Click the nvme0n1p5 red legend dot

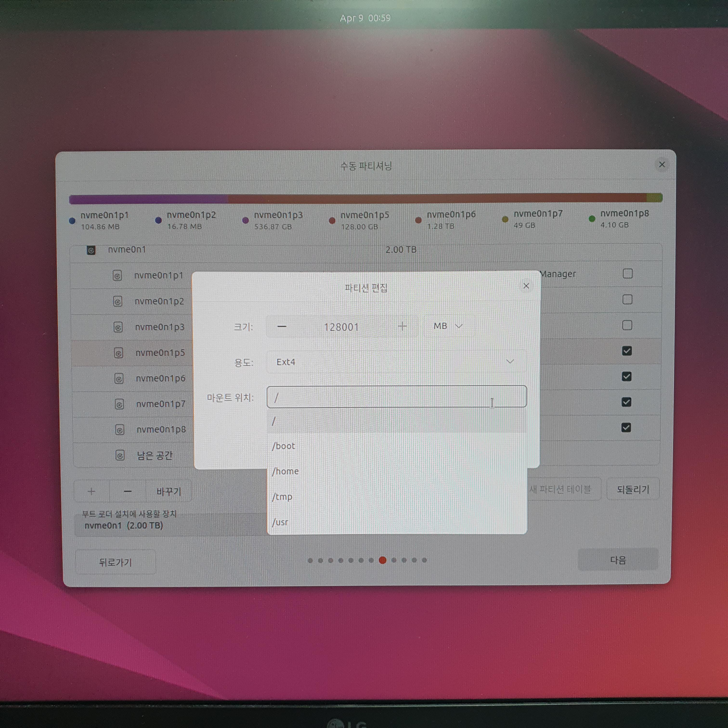[332, 221]
